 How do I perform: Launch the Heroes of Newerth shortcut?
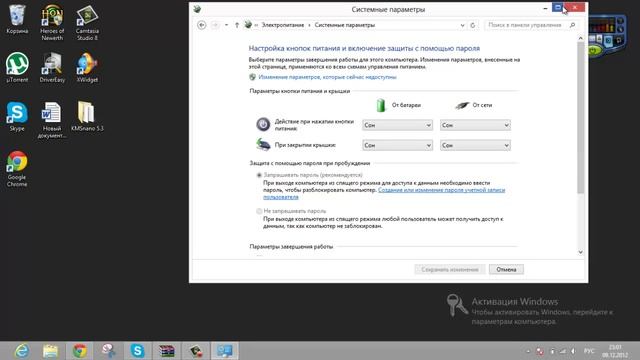pos(52,23)
